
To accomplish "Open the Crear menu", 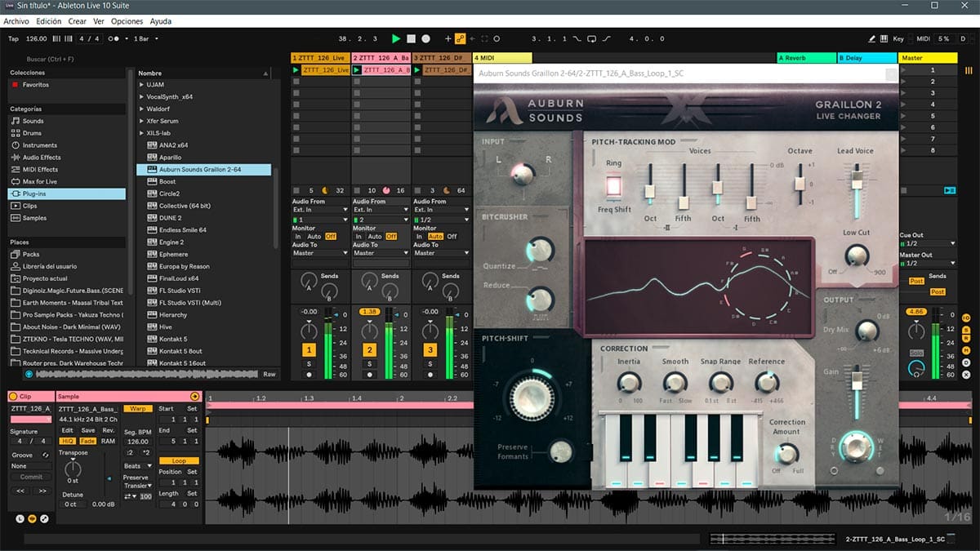I will point(78,21).
